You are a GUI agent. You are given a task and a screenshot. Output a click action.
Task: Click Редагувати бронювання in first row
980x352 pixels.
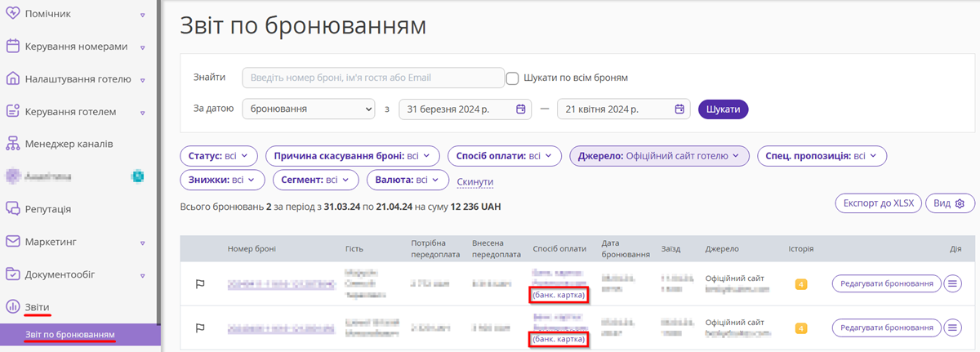(x=885, y=284)
